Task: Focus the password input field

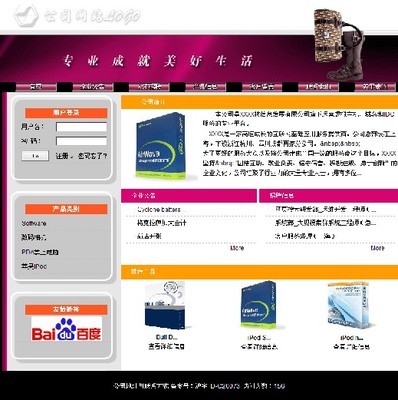Action: [81, 141]
